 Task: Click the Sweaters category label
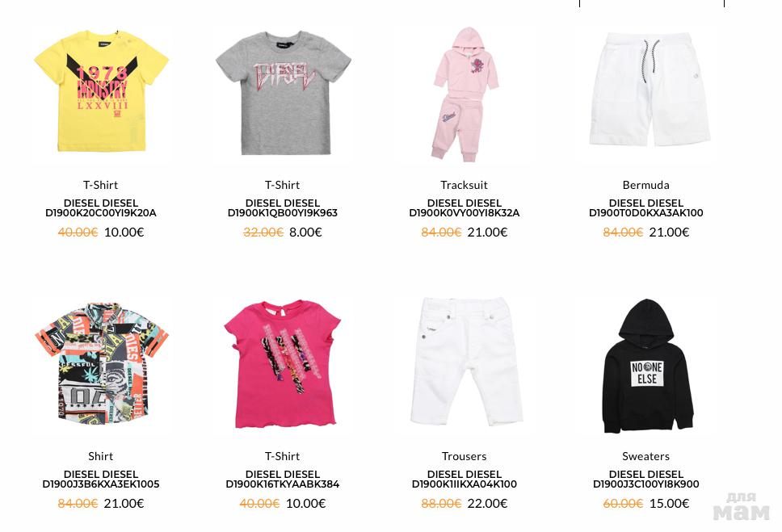click(x=645, y=456)
